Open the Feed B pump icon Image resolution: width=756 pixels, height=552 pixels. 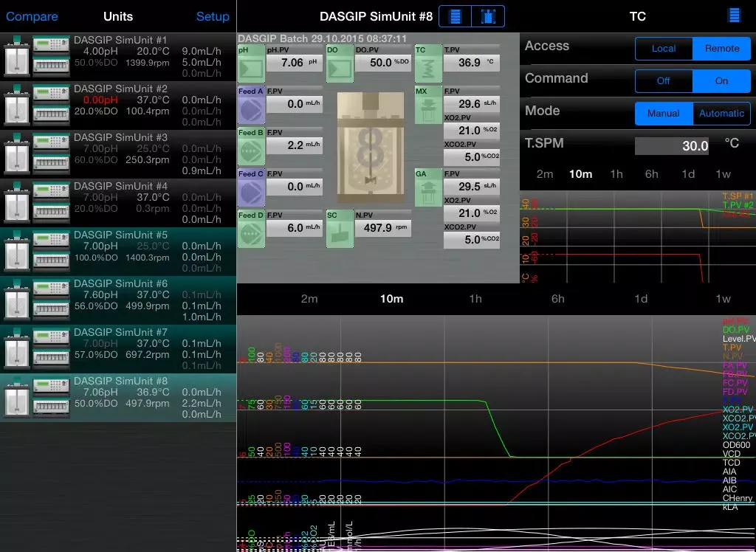click(251, 147)
